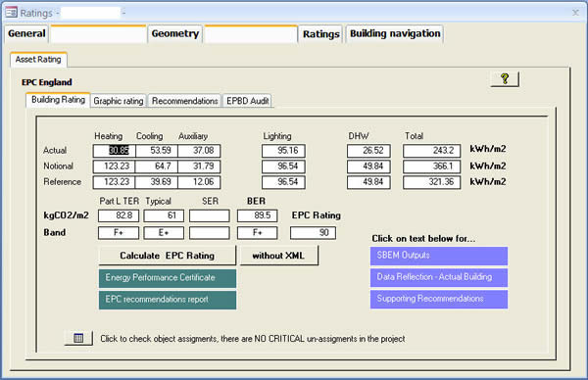
Task: Click the Reference Heating field 123.23
Action: (114, 182)
